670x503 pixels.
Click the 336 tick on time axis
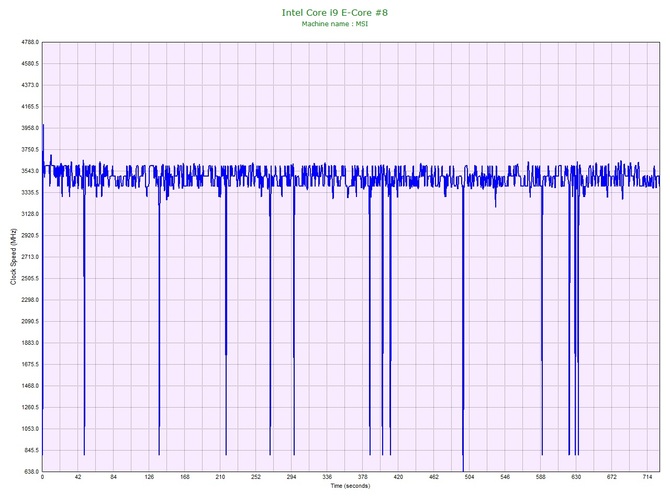(327, 477)
